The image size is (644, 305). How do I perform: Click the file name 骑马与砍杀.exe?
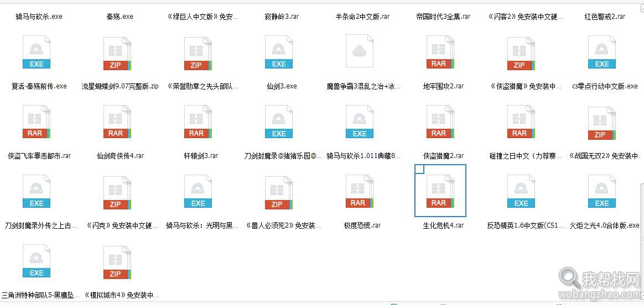pos(39,17)
